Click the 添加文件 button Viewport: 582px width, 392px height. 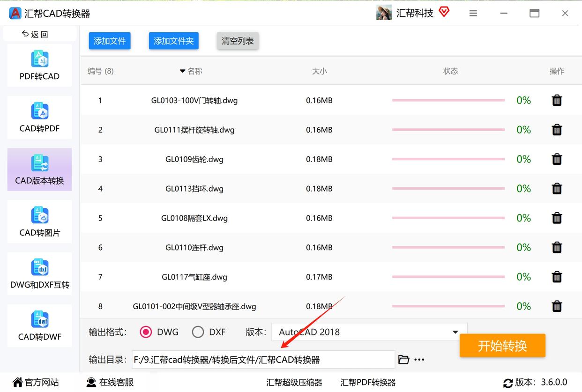coord(110,41)
